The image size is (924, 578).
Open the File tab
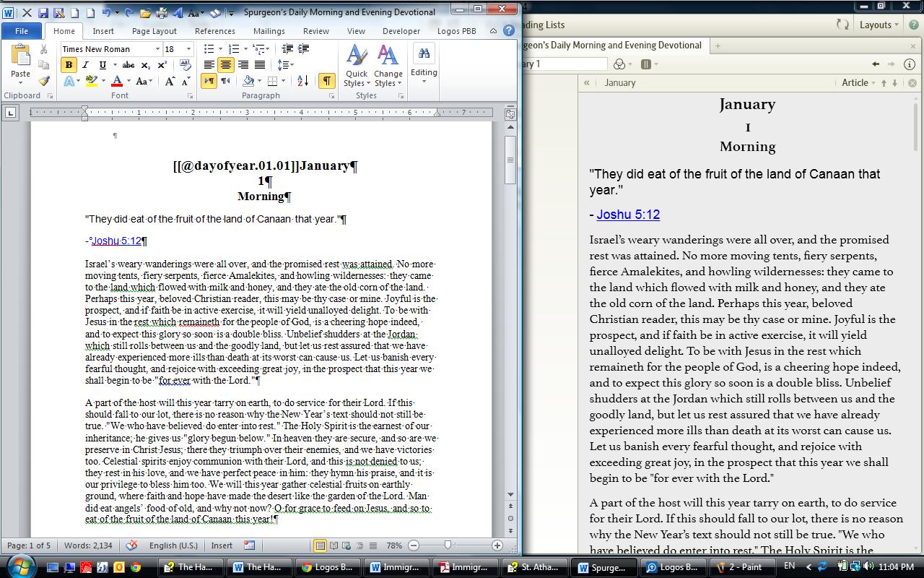point(22,31)
